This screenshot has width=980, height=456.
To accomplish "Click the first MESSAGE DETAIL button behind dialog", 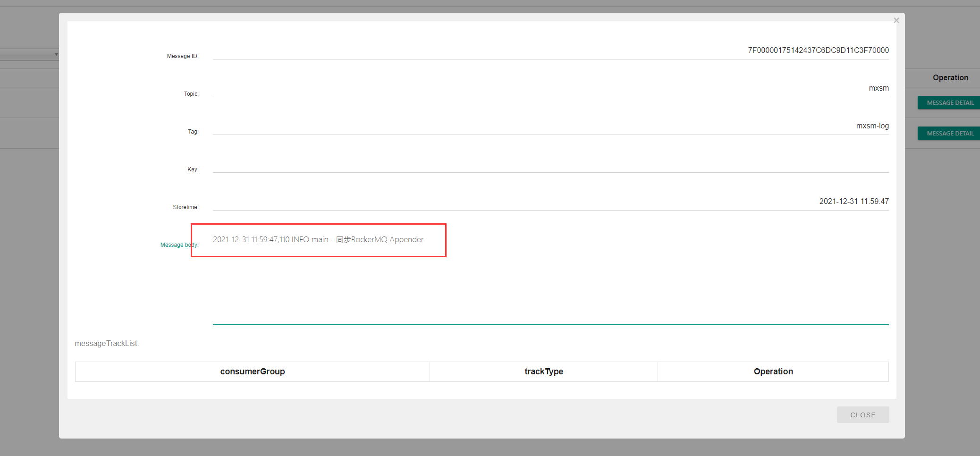I will (949, 102).
